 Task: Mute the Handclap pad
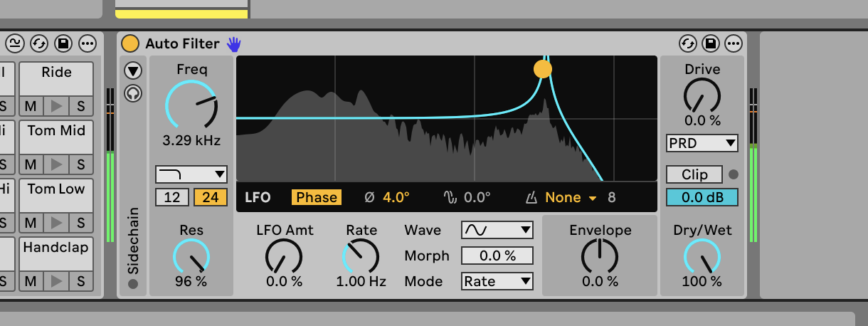click(x=30, y=281)
